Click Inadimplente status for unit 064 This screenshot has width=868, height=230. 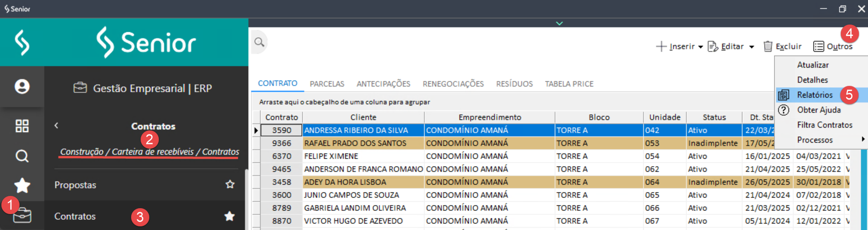(x=714, y=182)
